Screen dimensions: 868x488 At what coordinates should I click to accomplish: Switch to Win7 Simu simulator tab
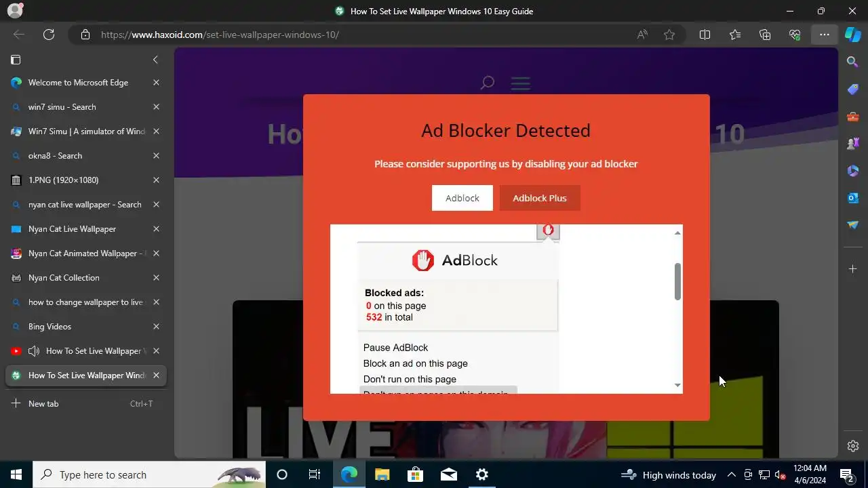pyautogui.click(x=85, y=131)
